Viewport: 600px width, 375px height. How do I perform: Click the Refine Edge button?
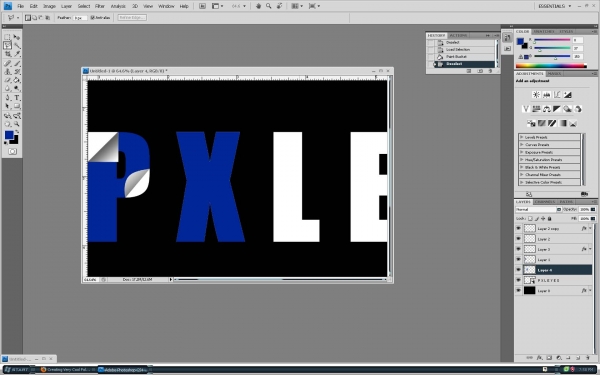click(x=132, y=18)
